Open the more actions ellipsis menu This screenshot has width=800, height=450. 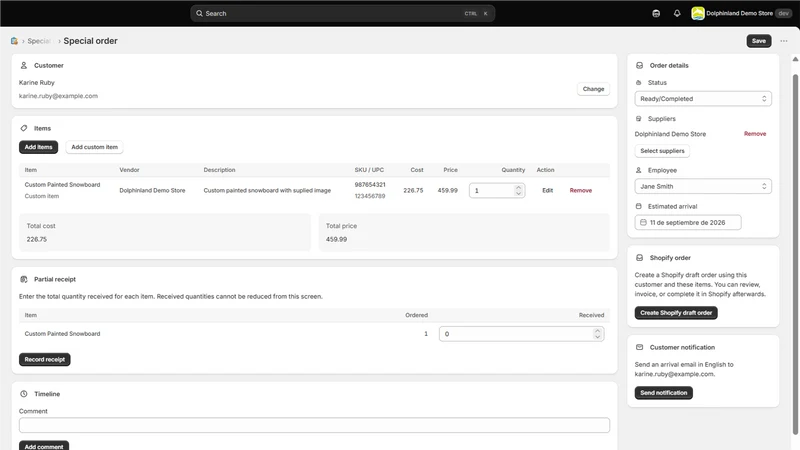(784, 41)
